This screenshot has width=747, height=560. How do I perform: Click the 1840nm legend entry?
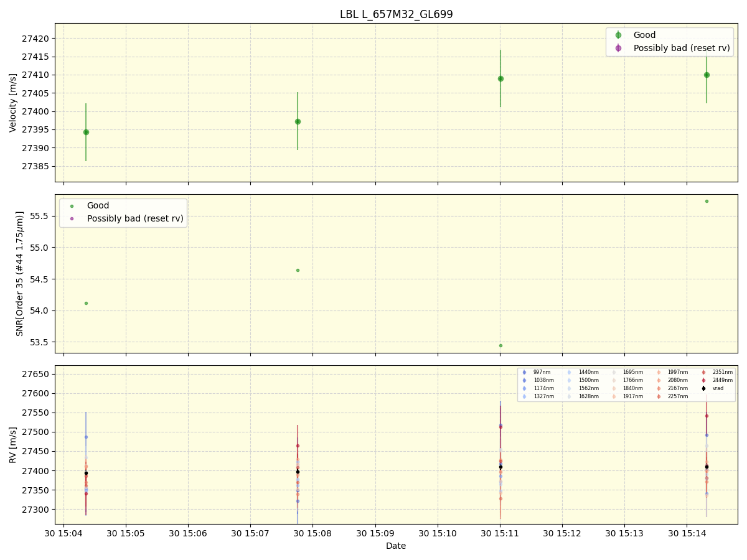tap(627, 388)
